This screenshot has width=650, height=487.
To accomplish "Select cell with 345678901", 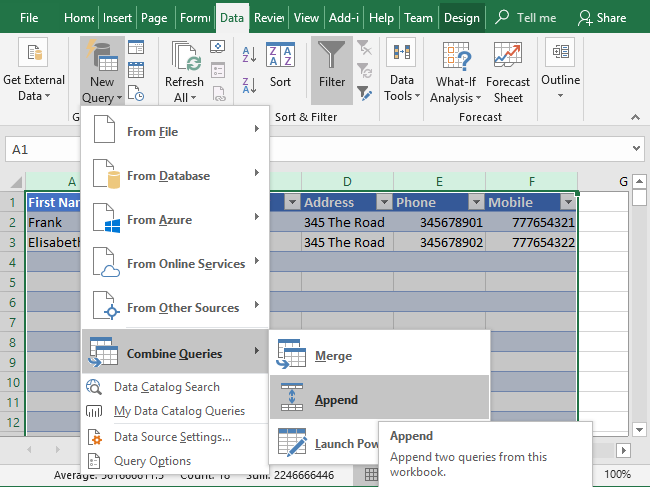I will 439,223.
